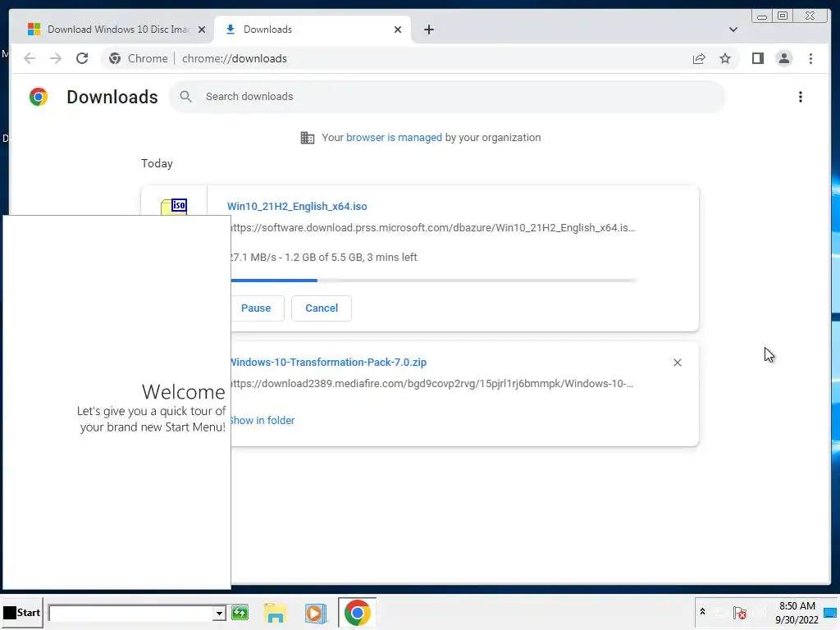Screen dimensions: 840x630
Task: Click the search magnifier icon
Action: tap(186, 97)
